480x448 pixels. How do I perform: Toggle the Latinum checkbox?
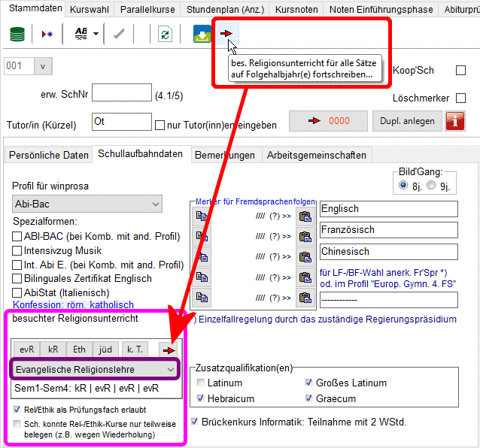pos(199,383)
